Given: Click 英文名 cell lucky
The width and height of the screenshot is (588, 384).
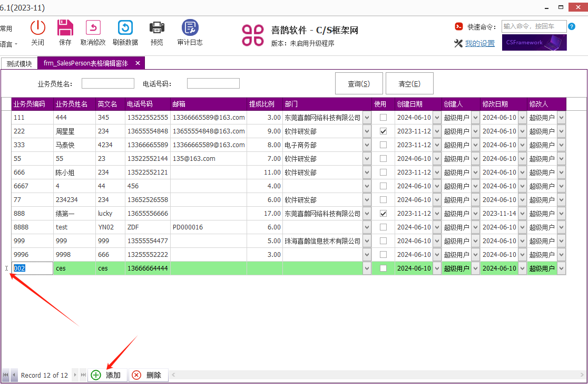Looking at the screenshot, I should [110, 213].
